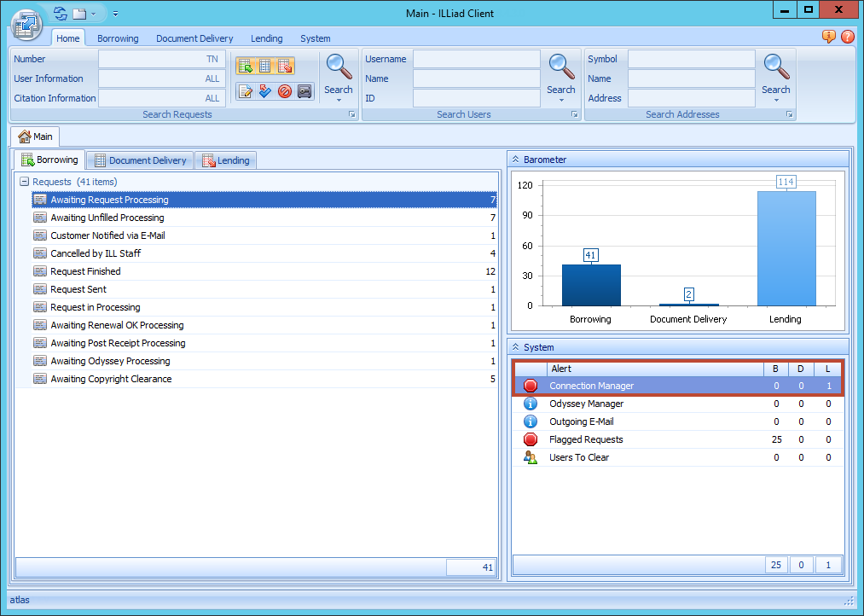Screen dimensions: 864x616
Task: Select the green import requests table icon
Action: coord(246,66)
